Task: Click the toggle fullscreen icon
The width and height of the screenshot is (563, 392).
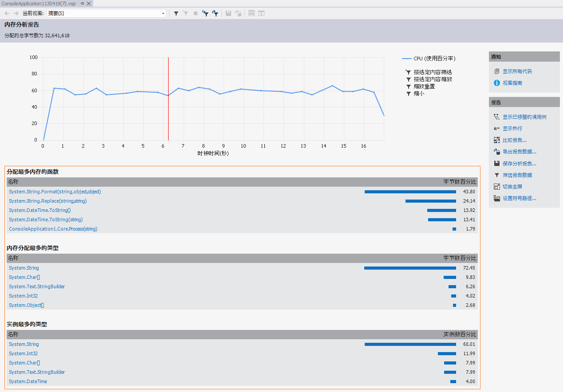Action: coord(497,187)
